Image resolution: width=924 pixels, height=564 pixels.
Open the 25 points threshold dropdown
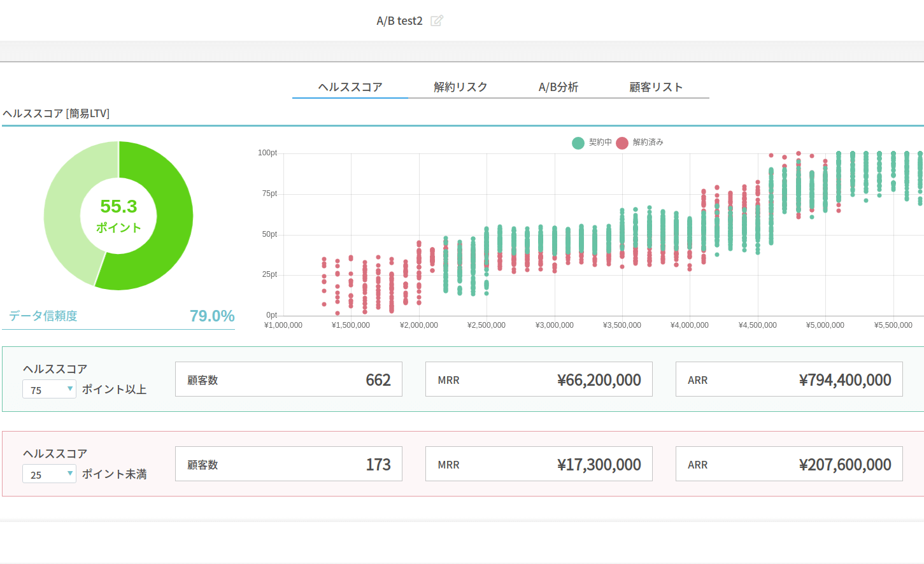coord(50,474)
